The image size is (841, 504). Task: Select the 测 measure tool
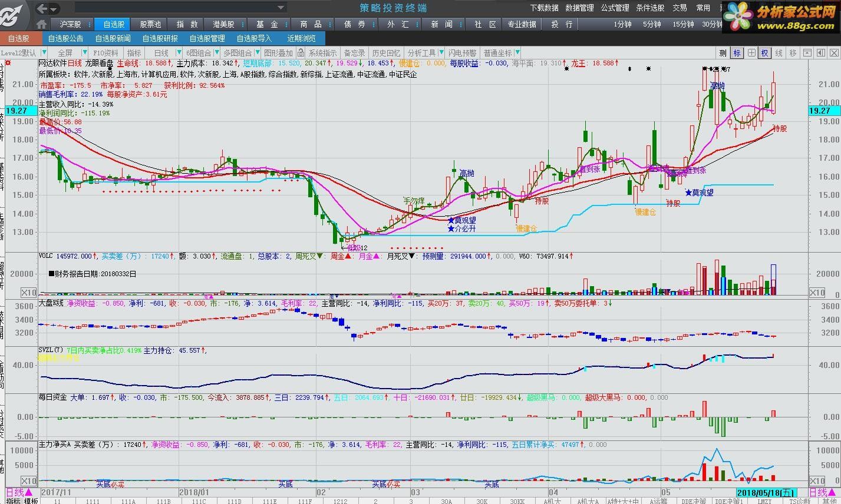point(723,53)
